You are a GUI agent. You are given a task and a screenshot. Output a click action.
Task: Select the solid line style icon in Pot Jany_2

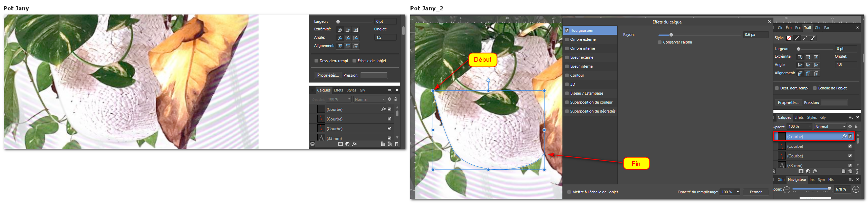[797, 38]
